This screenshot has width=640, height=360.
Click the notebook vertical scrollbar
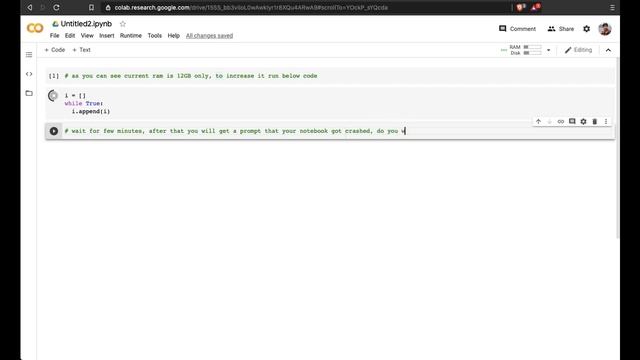tap(618, 147)
